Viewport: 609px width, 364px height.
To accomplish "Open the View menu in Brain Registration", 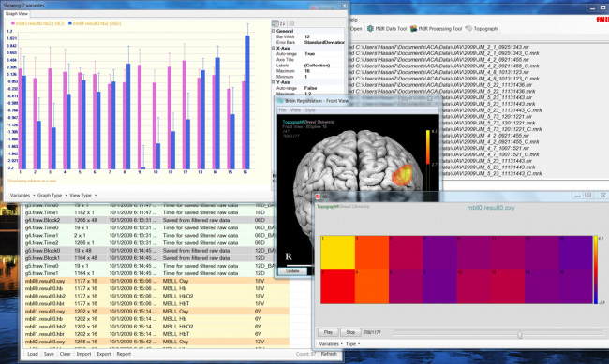I will coord(295,110).
